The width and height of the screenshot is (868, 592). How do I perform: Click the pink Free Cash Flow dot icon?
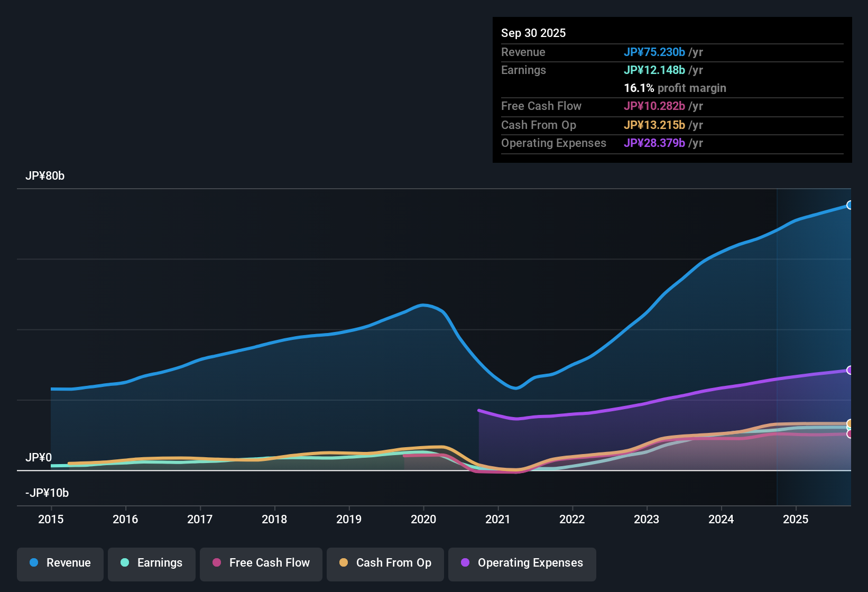point(216,563)
